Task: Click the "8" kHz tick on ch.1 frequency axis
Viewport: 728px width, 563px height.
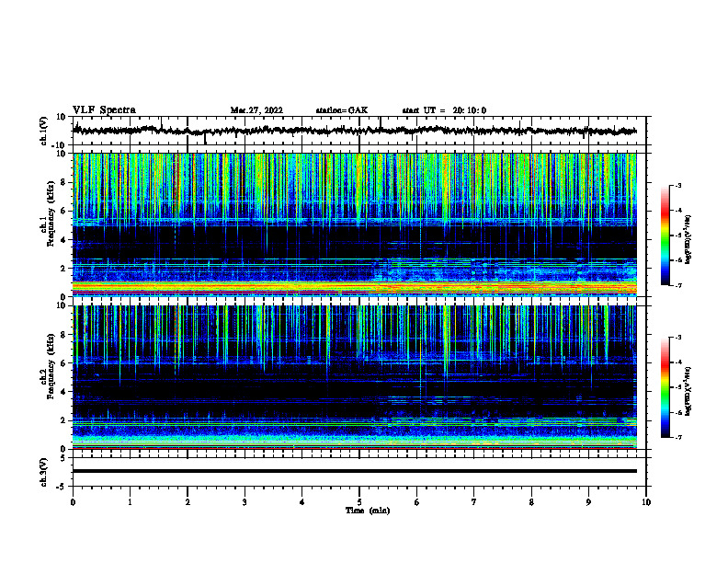Action: 63,182
